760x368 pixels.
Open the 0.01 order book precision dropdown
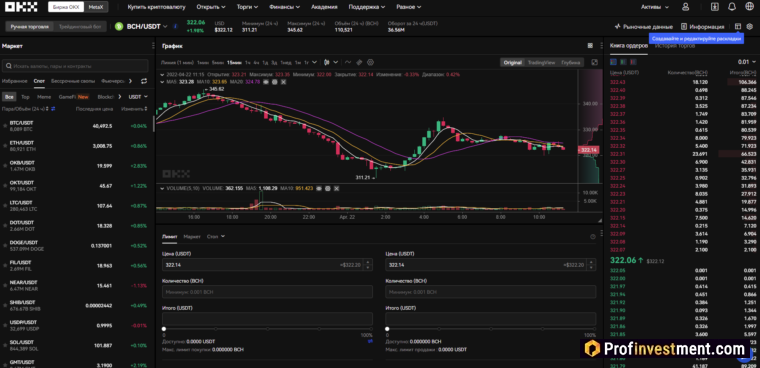[746, 62]
